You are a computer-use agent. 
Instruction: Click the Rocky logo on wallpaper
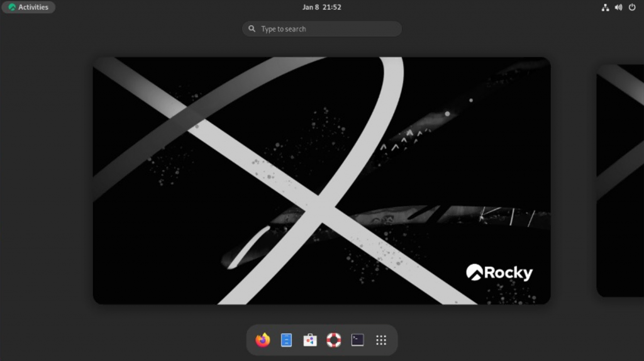[499, 272]
